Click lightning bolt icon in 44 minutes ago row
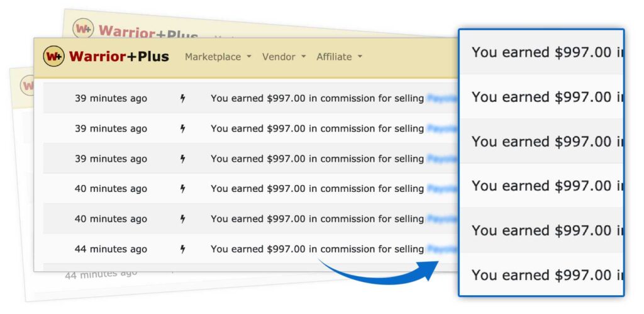Screen dimensions: 644x314 click(x=183, y=249)
